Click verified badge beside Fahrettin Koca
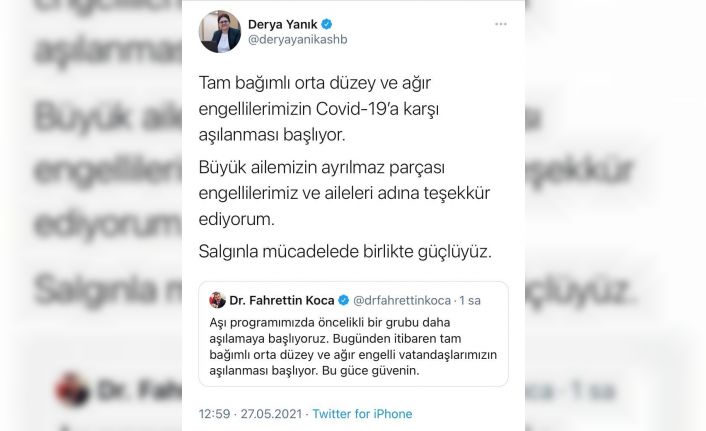706x431 pixels. coord(344,300)
